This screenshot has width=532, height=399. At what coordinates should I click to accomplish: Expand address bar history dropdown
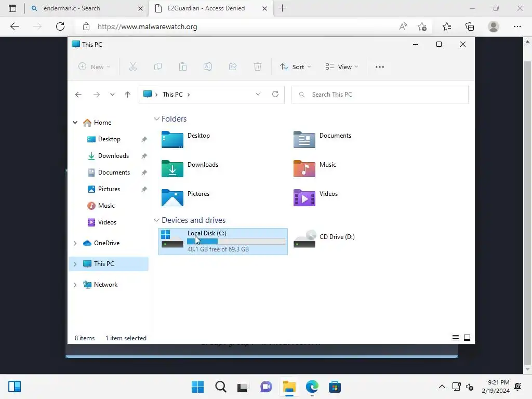pyautogui.click(x=258, y=95)
